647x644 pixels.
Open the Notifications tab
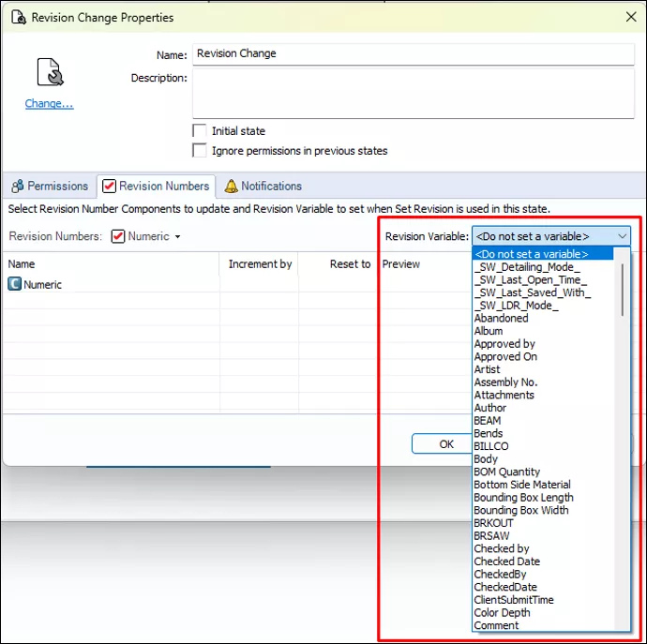tap(263, 186)
